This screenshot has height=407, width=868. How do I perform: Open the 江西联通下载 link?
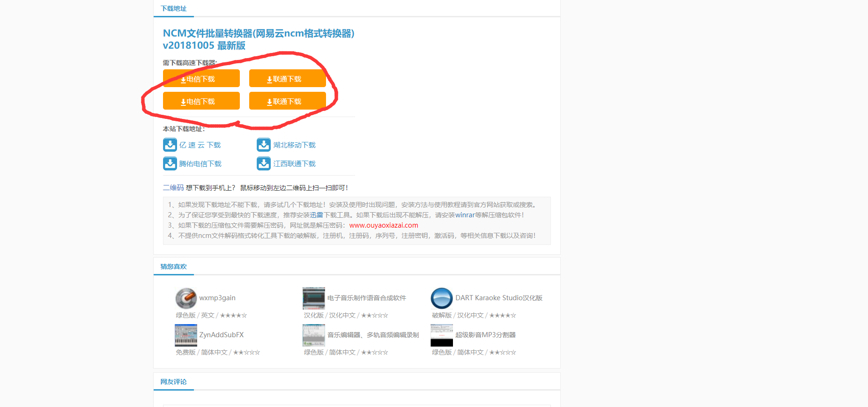(295, 164)
